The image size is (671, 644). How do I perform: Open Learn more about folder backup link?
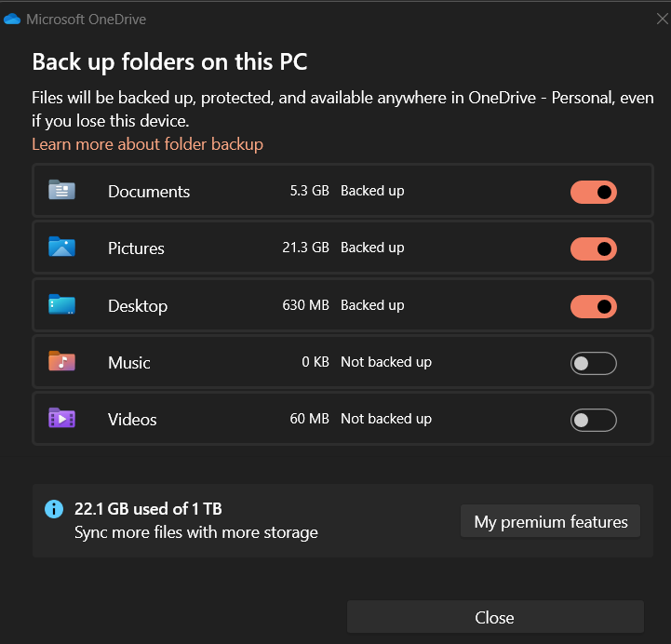coord(147,144)
